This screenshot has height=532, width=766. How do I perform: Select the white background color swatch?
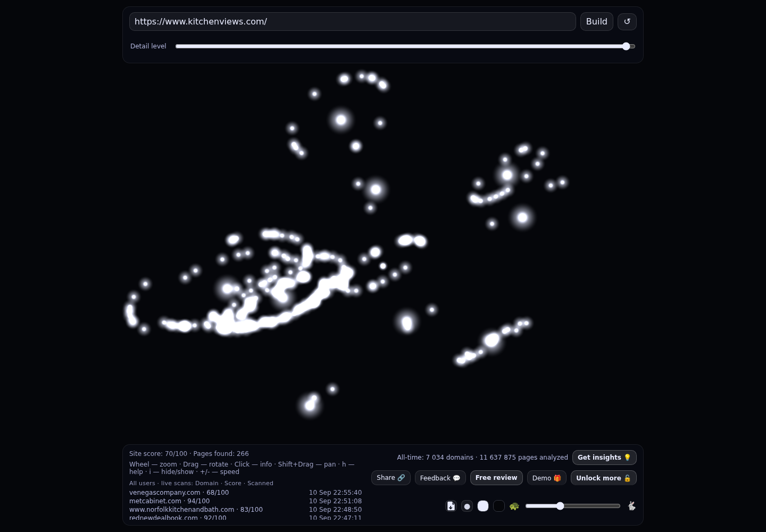pos(483,506)
